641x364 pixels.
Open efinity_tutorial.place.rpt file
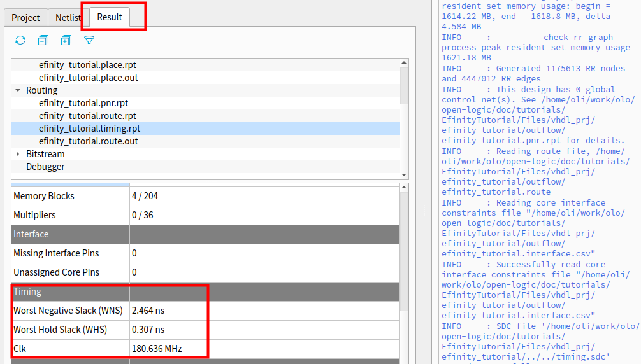87,65
